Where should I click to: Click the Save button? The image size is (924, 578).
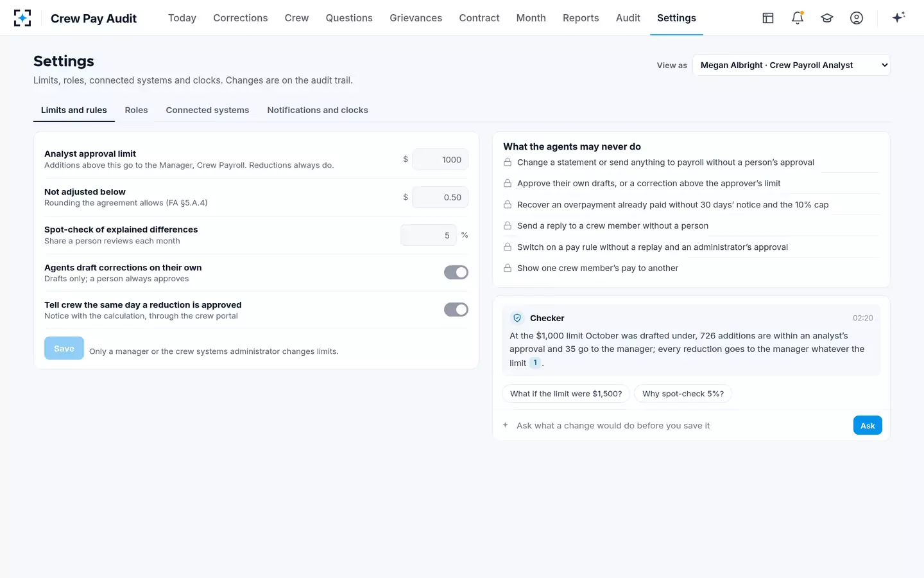tap(64, 348)
